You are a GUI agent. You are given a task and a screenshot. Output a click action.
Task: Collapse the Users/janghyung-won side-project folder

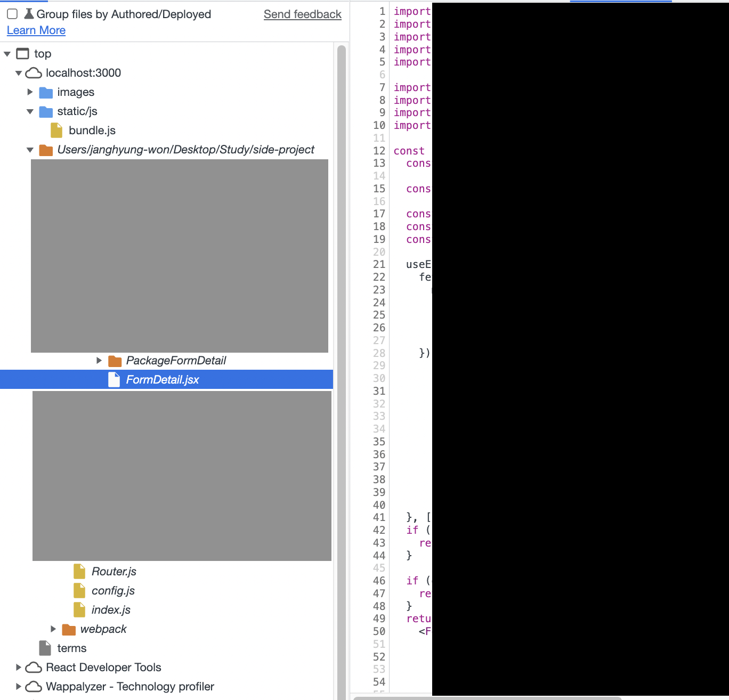[x=30, y=150]
